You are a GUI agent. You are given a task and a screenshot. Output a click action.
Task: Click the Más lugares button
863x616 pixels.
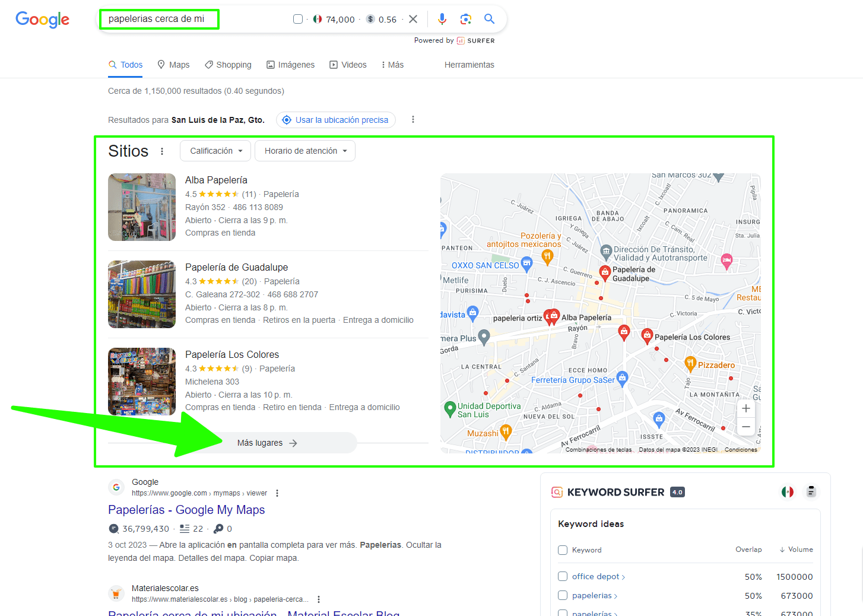(267, 443)
